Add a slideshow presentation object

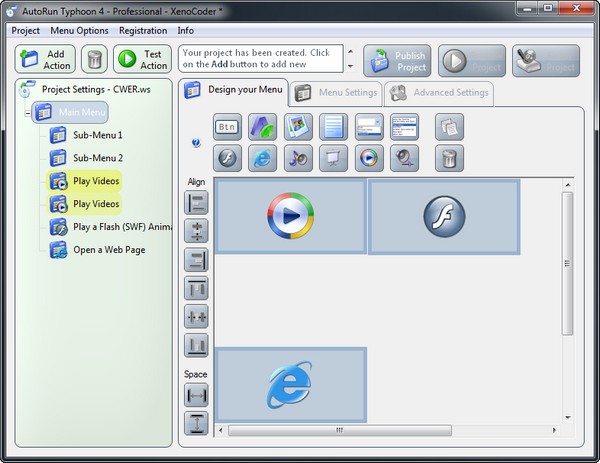pos(333,157)
